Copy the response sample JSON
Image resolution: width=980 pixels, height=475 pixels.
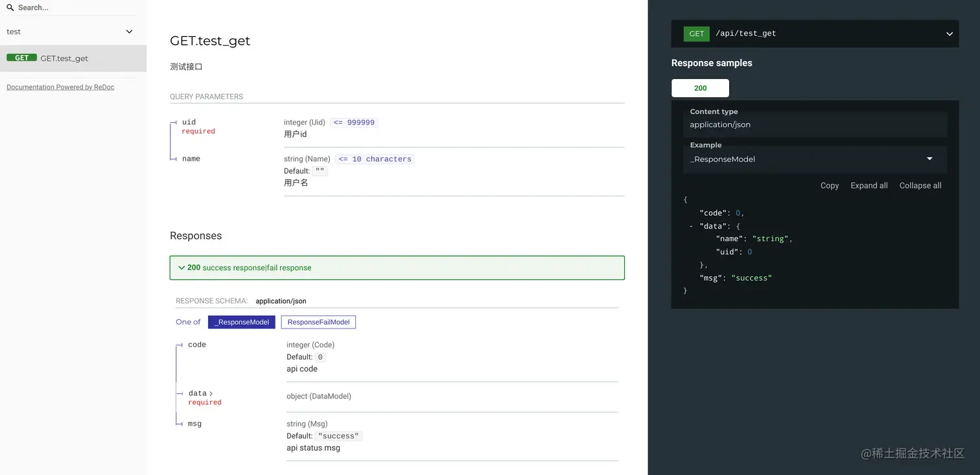pos(830,185)
